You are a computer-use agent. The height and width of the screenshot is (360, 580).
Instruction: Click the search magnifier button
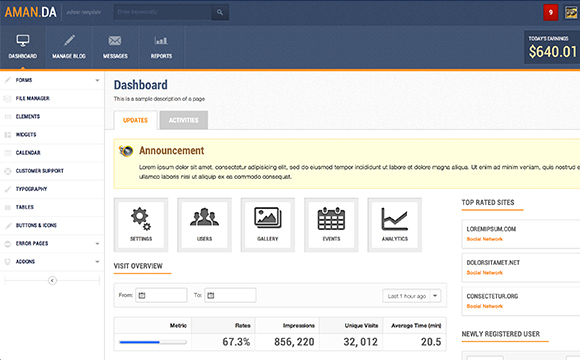(x=220, y=12)
